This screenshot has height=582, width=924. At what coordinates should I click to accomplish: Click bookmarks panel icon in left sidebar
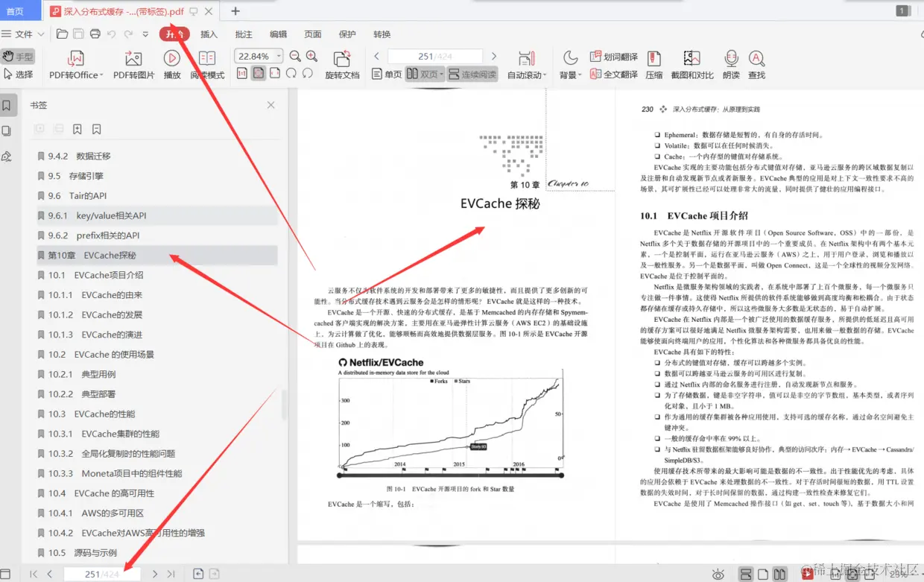pos(7,106)
